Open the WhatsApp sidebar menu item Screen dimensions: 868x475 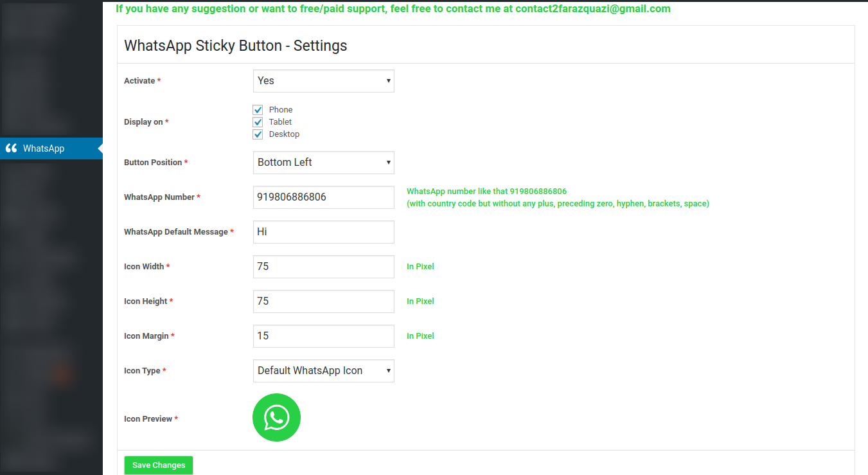pos(51,148)
